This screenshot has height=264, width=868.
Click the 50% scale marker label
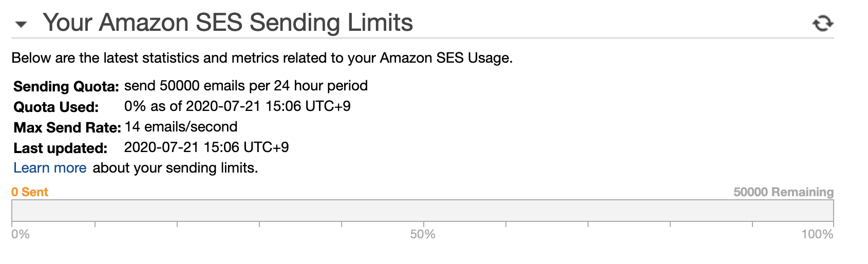423,235
